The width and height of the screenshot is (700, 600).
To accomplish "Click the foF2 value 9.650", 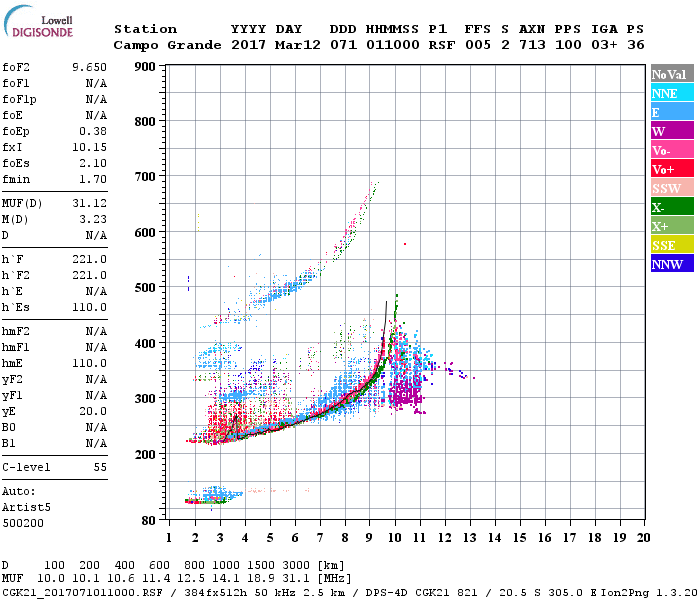I will click(x=89, y=67).
